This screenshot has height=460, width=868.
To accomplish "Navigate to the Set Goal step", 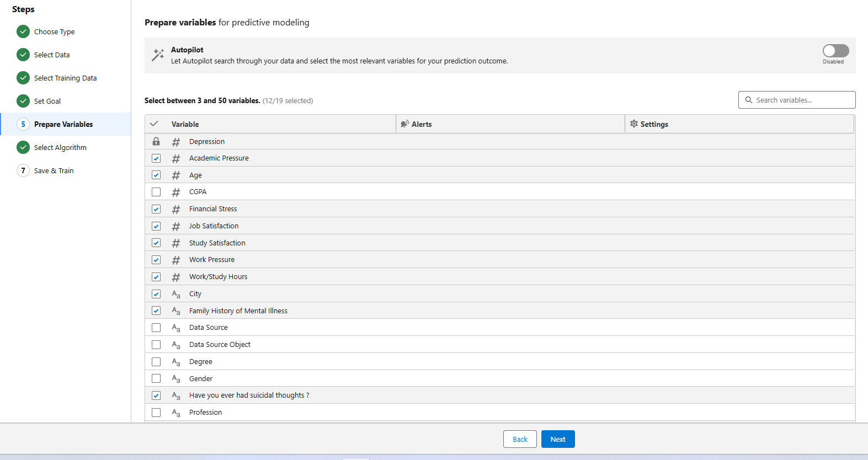I will point(47,101).
